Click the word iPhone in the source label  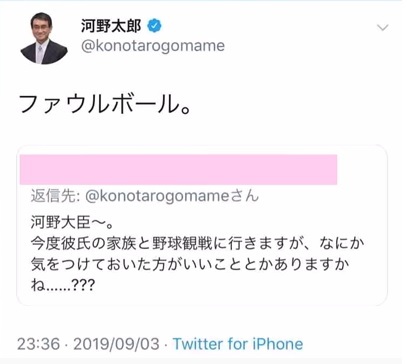(278, 344)
